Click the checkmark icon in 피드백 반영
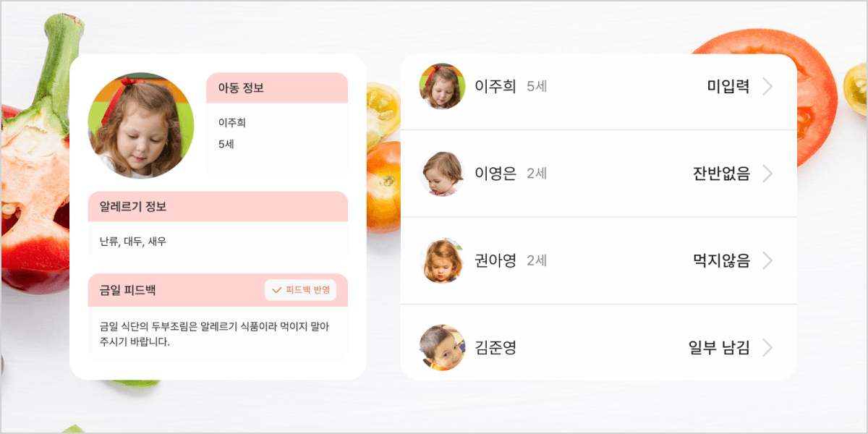Screen dimensions: 868x434 (x=276, y=290)
